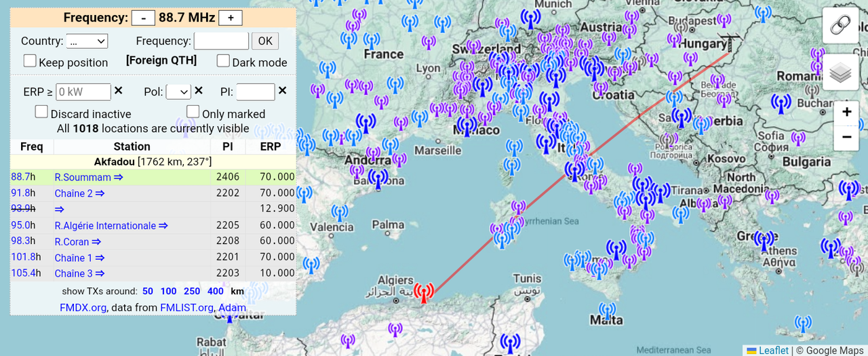This screenshot has width=868, height=356.
Task: Open the map layers control
Action: [841, 73]
